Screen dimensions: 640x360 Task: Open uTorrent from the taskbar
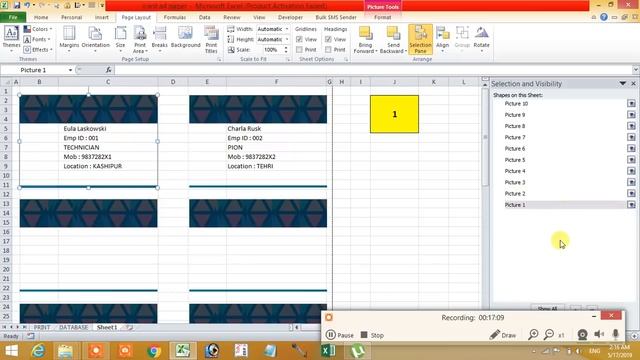(x=358, y=351)
